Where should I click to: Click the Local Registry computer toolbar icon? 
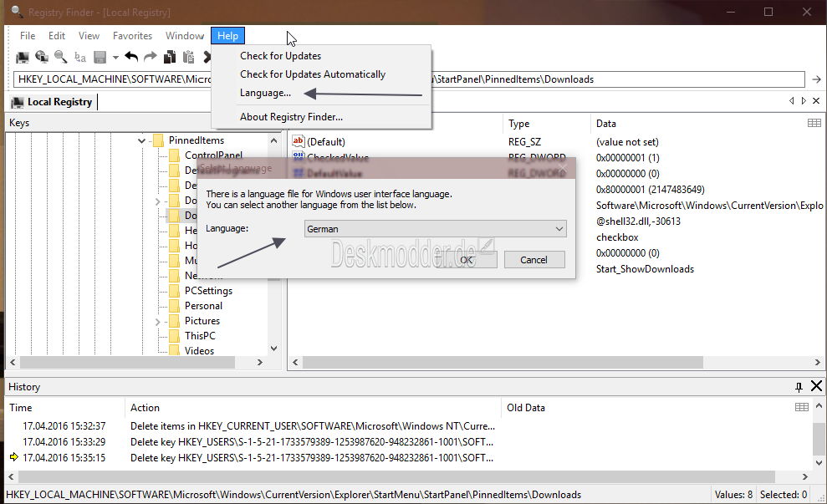click(23, 56)
